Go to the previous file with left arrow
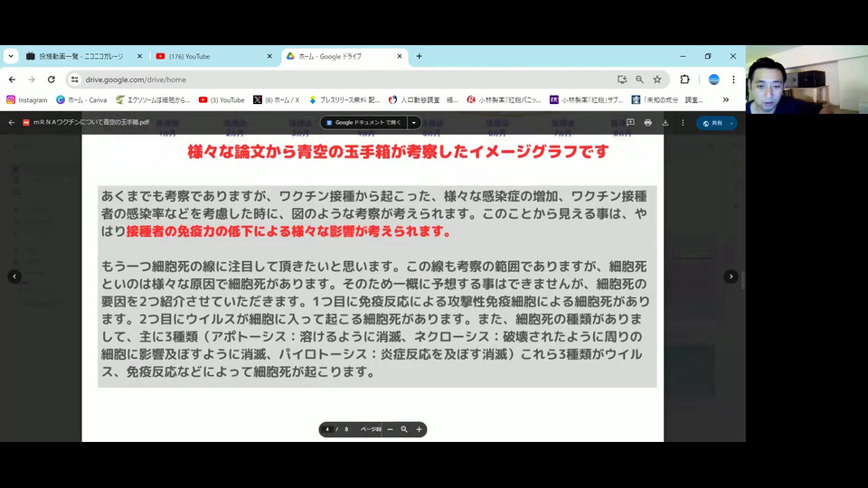Screen dimensions: 868x488 coord(15,277)
